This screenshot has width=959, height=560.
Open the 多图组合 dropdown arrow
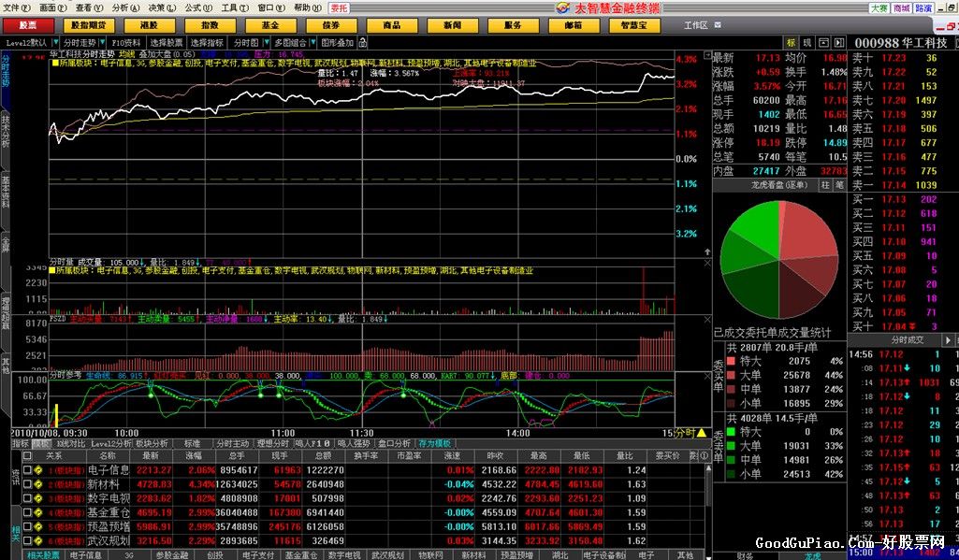pos(313,42)
